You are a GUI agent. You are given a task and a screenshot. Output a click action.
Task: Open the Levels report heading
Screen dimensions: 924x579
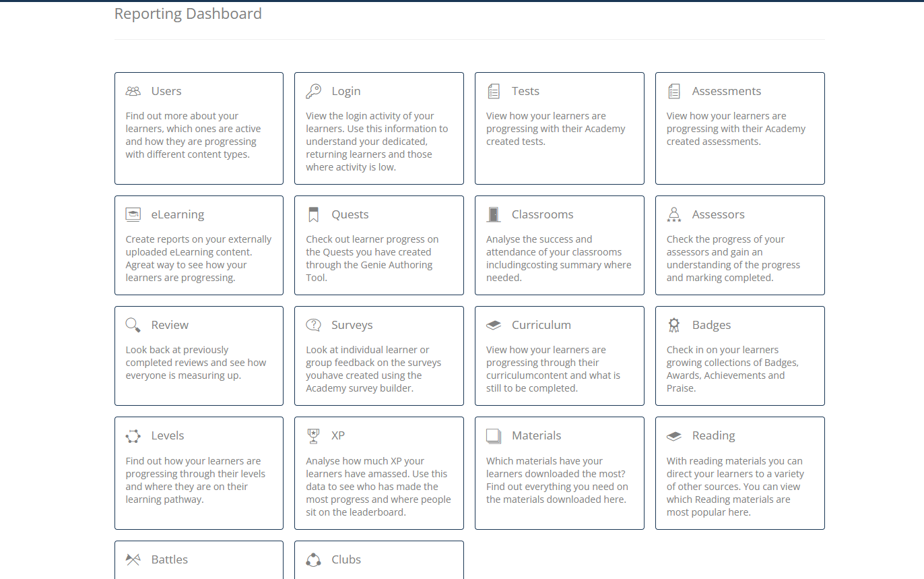167,436
